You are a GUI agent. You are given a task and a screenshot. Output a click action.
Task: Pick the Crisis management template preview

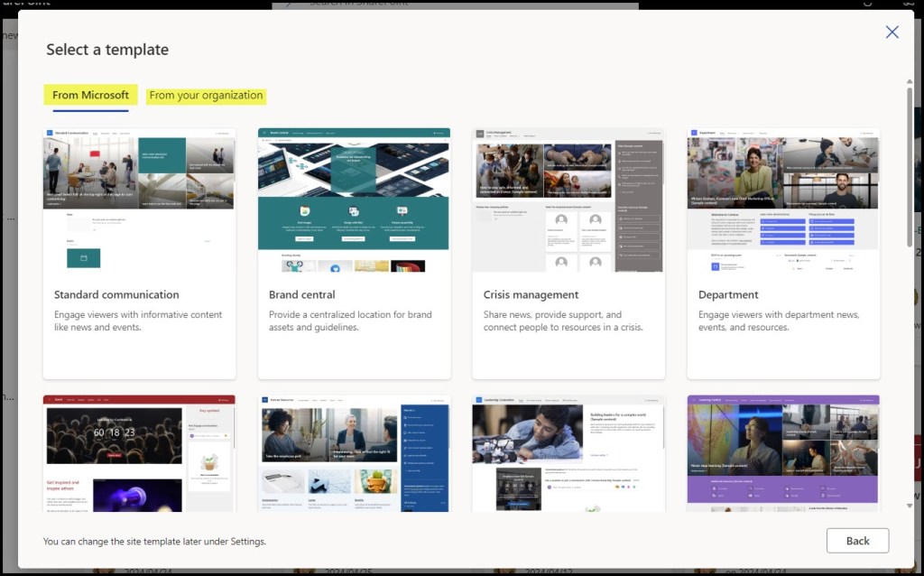click(568, 200)
